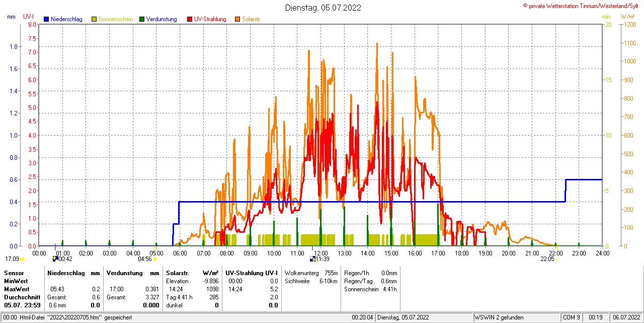Click the 06.07.2022 status bar date
The image size is (644, 323).
coord(626,317)
